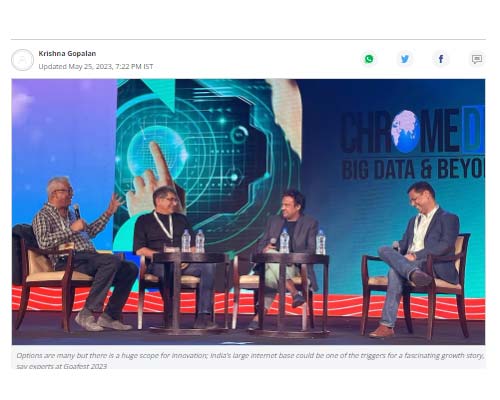This screenshot has height=400, width=500.
Task: Open the comments speech-bubble icon
Action: tap(477, 59)
